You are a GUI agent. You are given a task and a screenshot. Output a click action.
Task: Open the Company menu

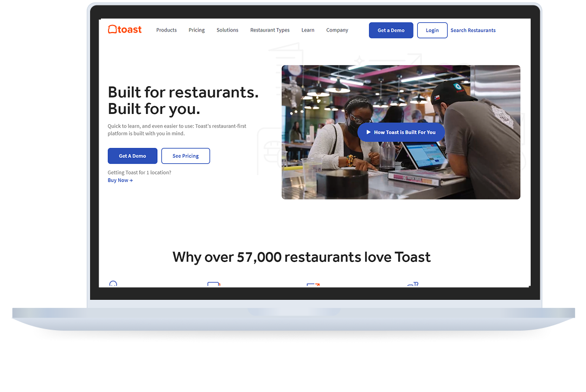pyautogui.click(x=337, y=30)
